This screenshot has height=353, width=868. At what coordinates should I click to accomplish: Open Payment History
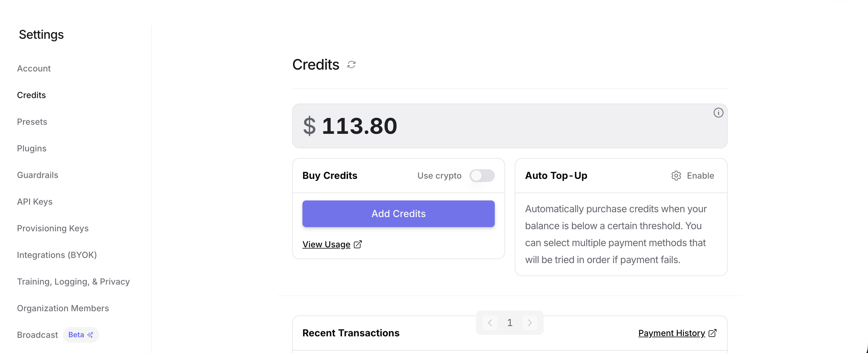pos(671,333)
